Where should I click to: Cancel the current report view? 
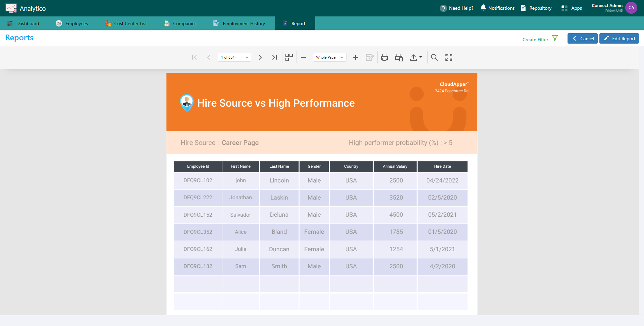click(583, 38)
